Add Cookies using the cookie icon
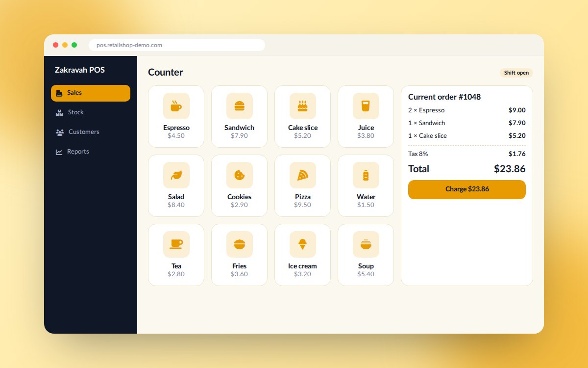The image size is (588, 368). coord(240,175)
